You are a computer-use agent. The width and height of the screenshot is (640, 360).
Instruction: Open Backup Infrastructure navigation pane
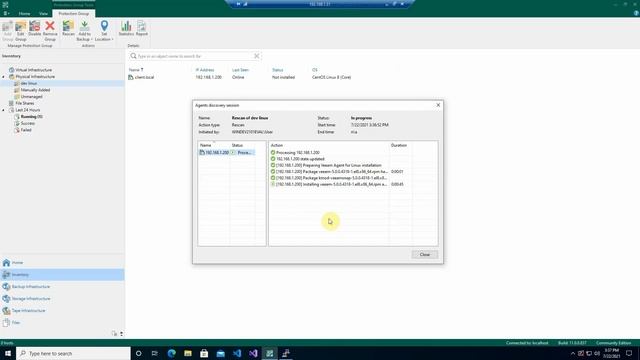[62, 287]
